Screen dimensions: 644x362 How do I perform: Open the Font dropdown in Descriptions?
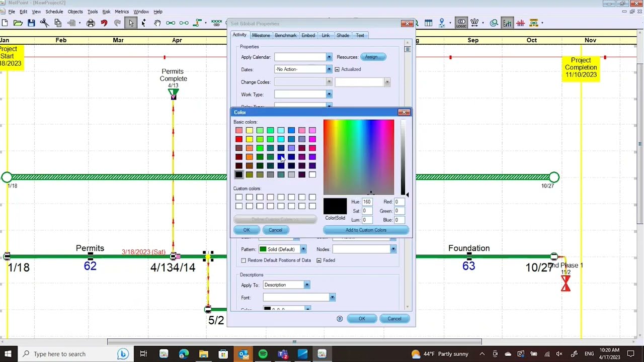332,298
